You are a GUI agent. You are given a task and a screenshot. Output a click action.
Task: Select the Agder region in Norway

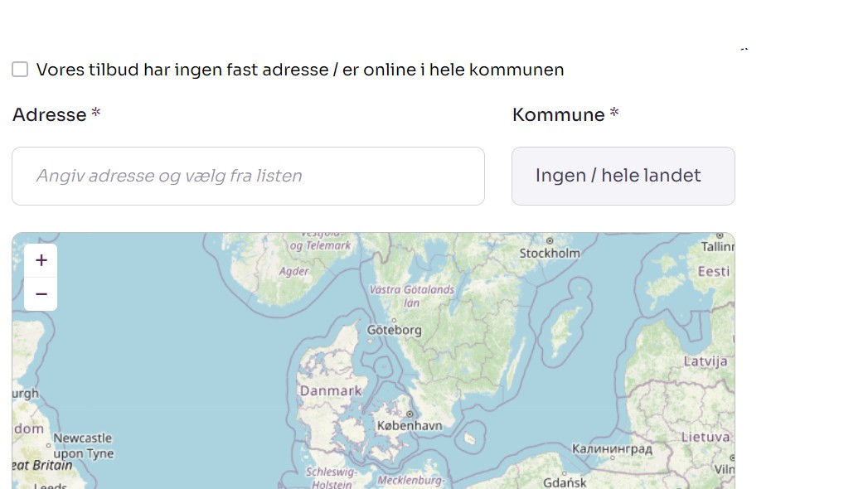pyautogui.click(x=295, y=271)
